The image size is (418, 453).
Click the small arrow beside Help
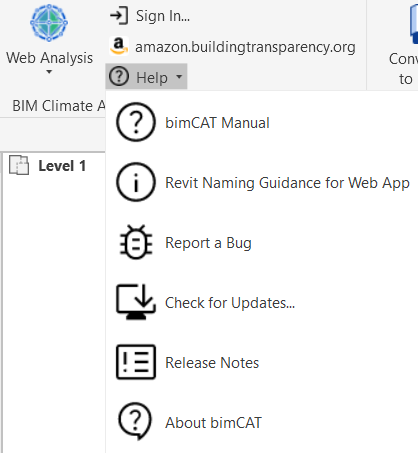point(179,77)
